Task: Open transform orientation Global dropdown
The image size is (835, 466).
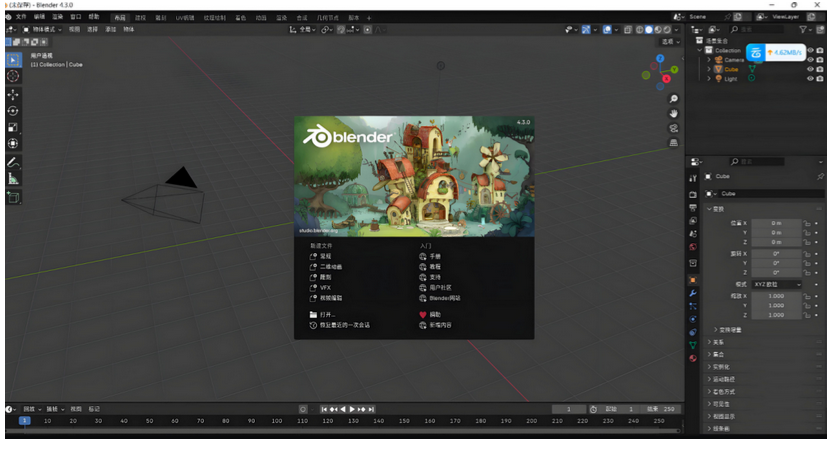Action: point(302,30)
